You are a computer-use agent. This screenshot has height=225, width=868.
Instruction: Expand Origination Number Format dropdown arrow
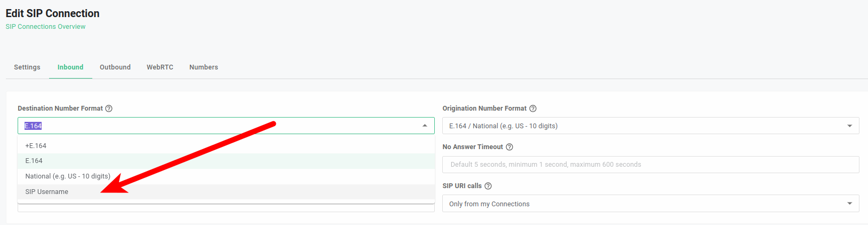(850, 126)
